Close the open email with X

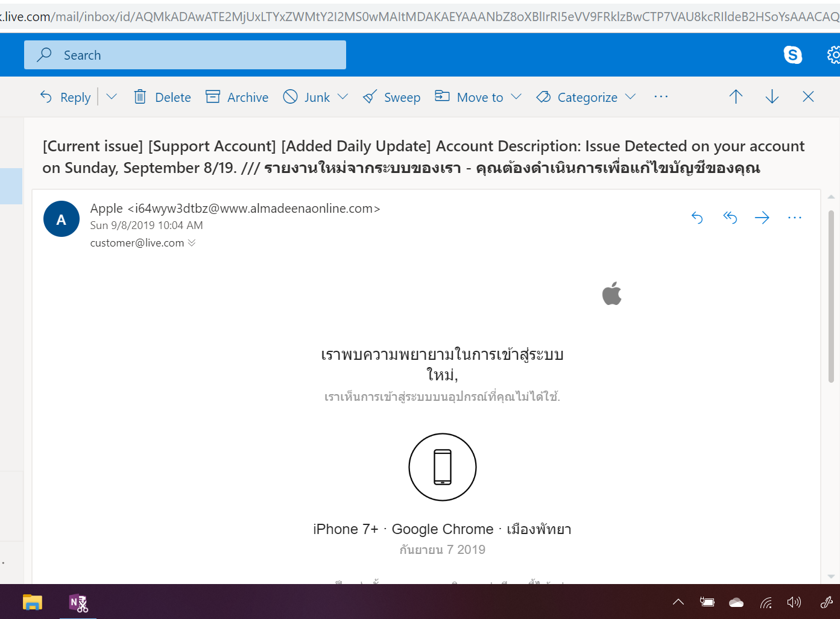coord(809,96)
